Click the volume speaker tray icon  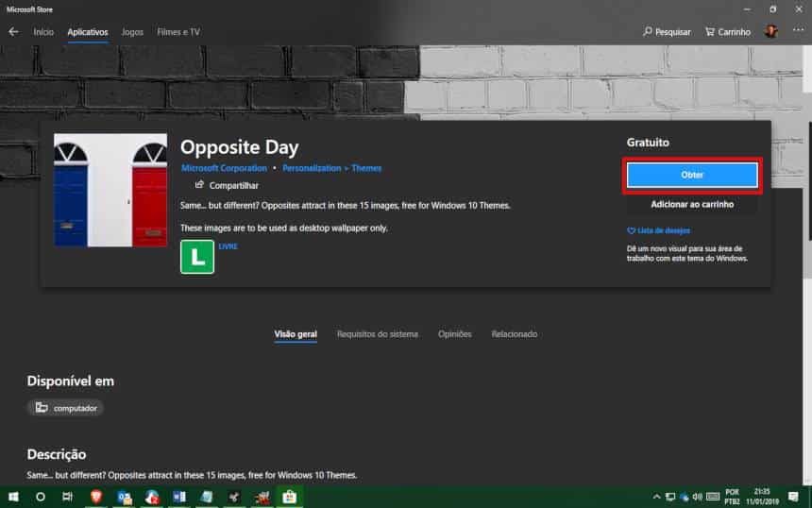pyautogui.click(x=698, y=497)
